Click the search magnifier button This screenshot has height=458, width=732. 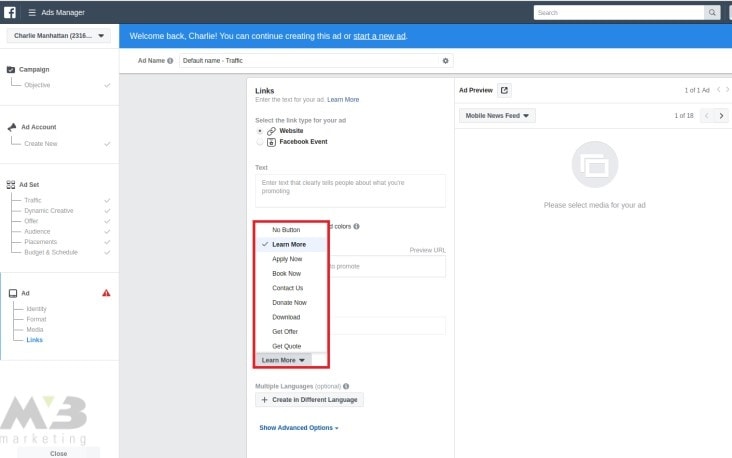click(x=711, y=13)
